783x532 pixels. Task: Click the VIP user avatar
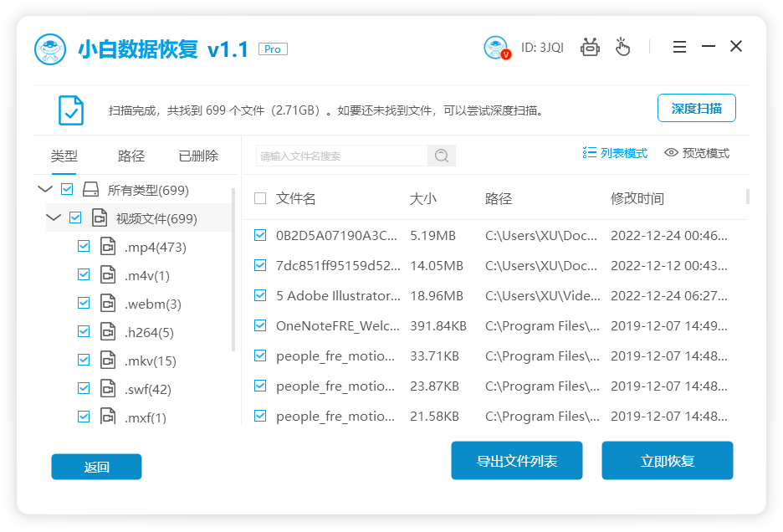click(x=495, y=47)
